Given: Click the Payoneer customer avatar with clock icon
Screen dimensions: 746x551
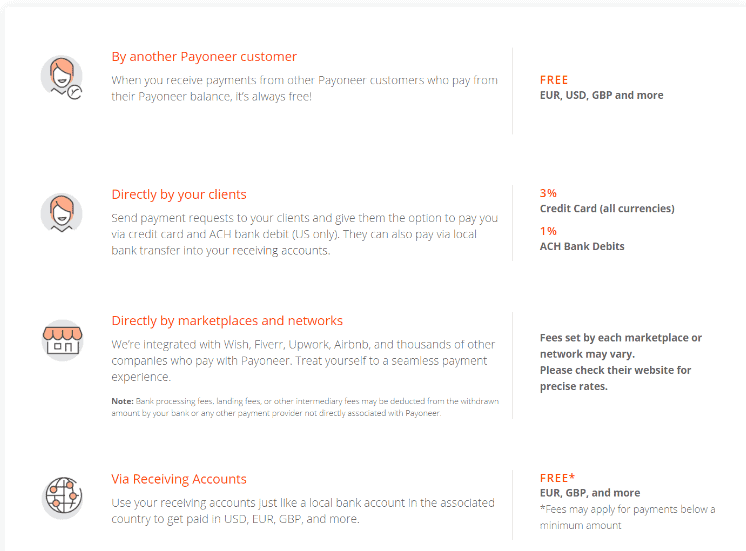Looking at the screenshot, I should 62,78.
